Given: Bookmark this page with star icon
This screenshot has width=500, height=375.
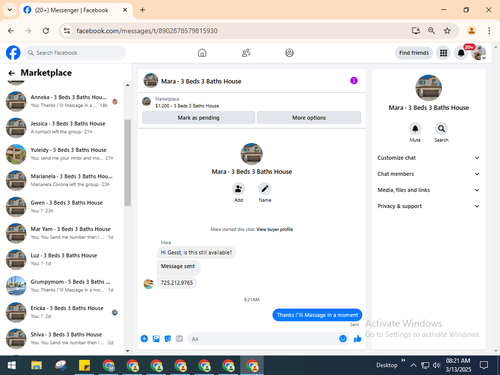Looking at the screenshot, I should (447, 31).
